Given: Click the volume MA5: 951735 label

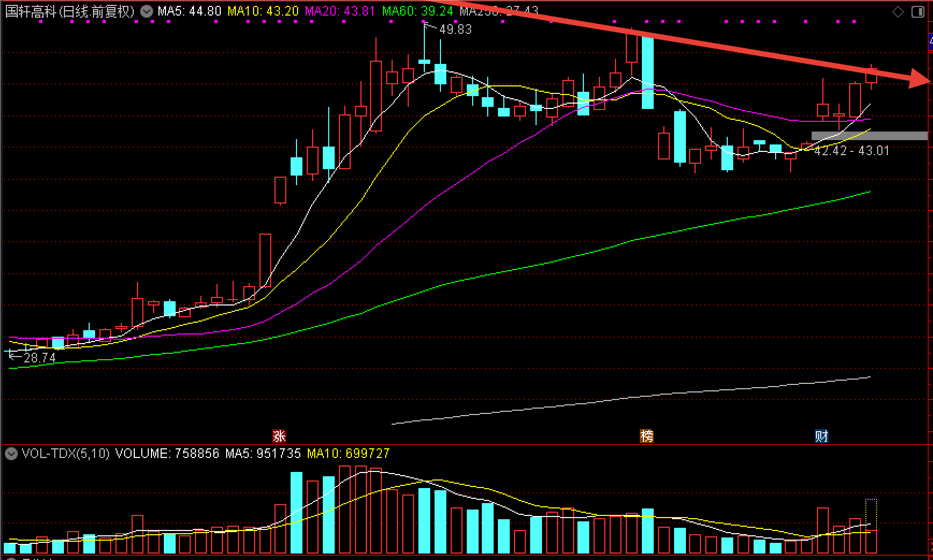Looking at the screenshot, I should click(x=263, y=454).
